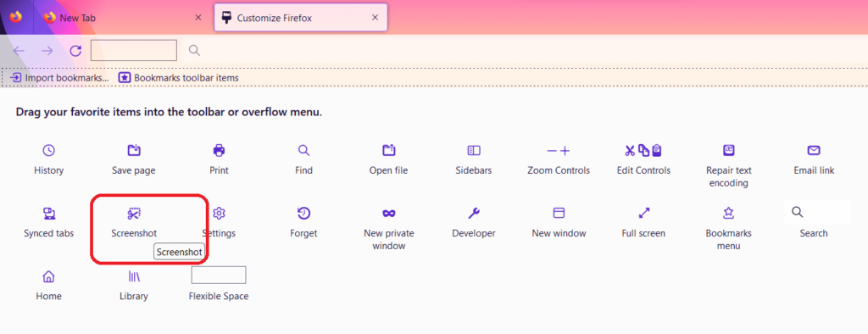
Task: Click the New window icon
Action: pyautogui.click(x=559, y=214)
